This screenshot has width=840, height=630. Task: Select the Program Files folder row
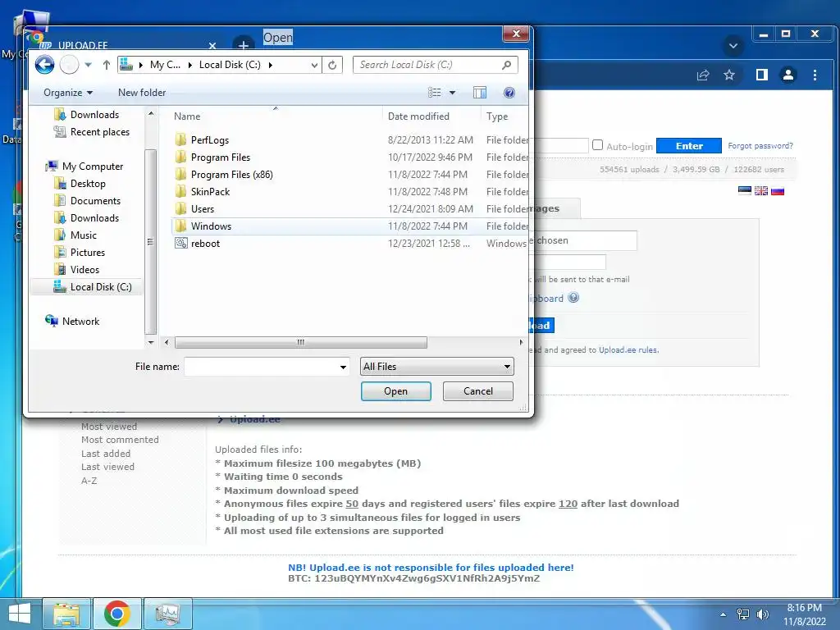(349, 157)
